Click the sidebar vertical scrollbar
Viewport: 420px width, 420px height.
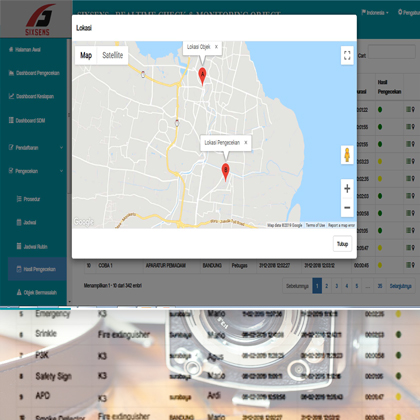tap(69, 117)
